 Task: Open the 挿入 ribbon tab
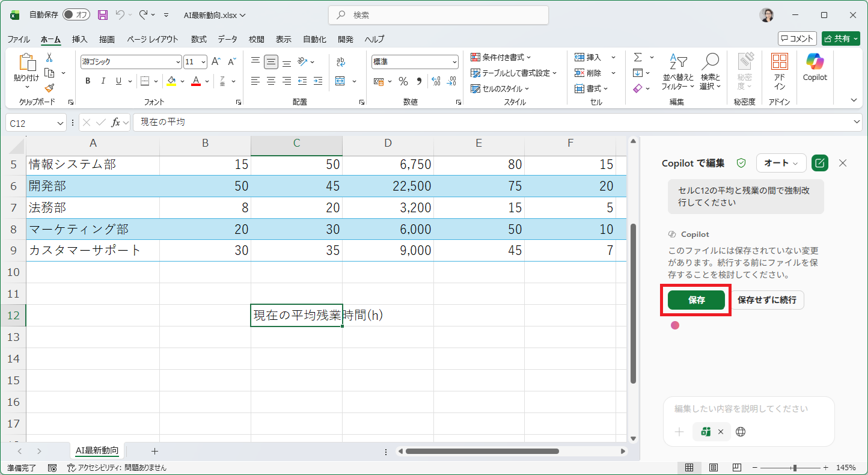(x=79, y=39)
